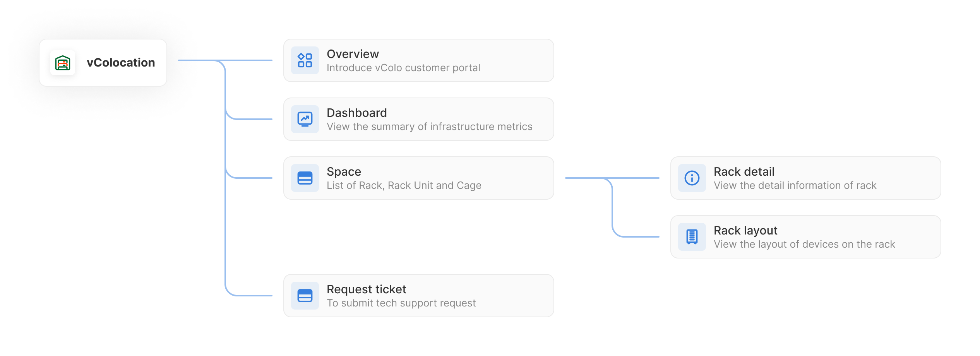Select the Request ticket node title
The width and height of the screenshot is (980, 356).
click(366, 289)
